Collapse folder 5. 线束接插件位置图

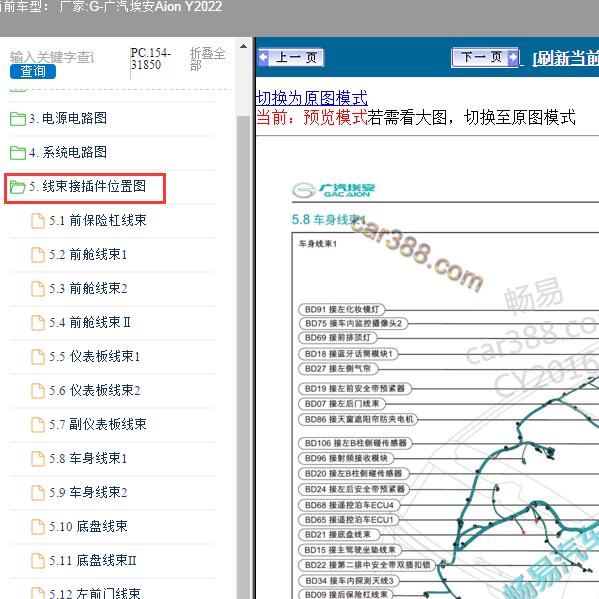coord(87,186)
